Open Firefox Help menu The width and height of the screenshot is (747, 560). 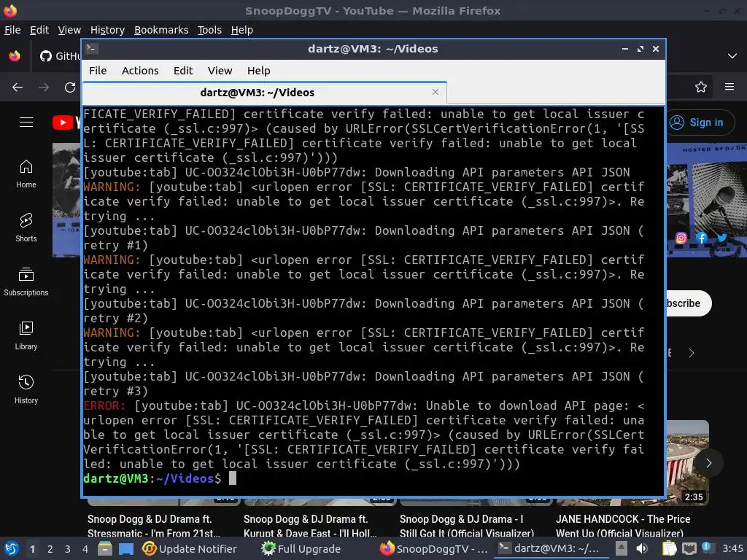point(242,30)
